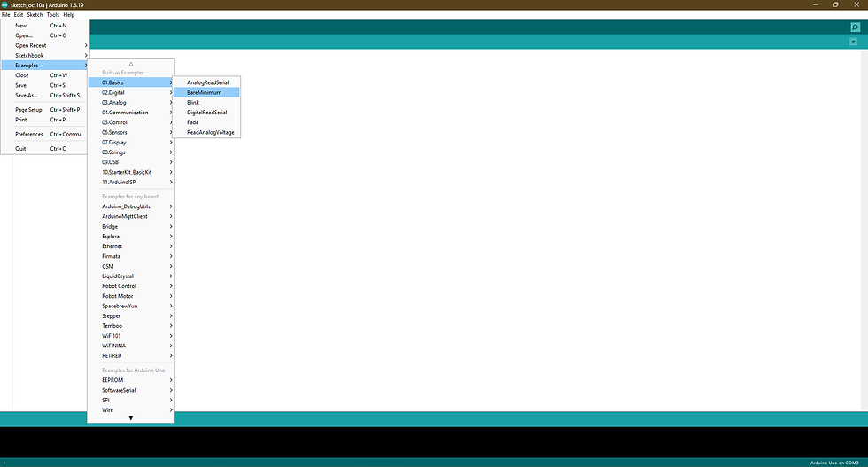Open the WiFi101 library examples

coord(131,336)
